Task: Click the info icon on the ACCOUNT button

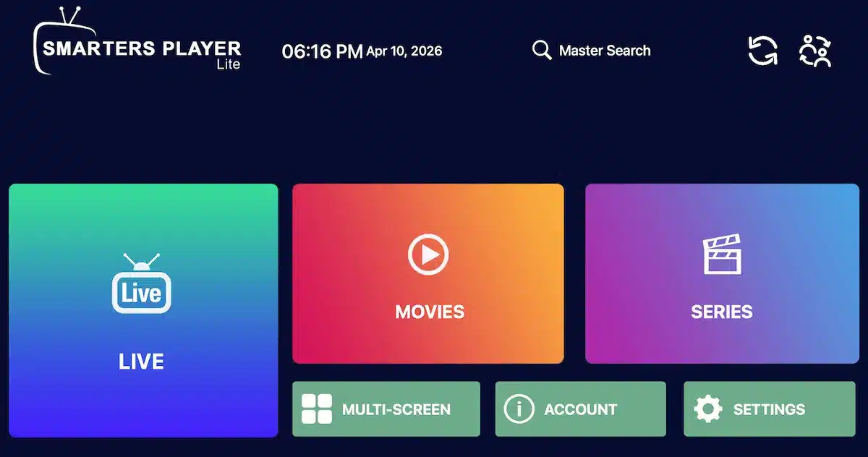Action: coord(518,409)
